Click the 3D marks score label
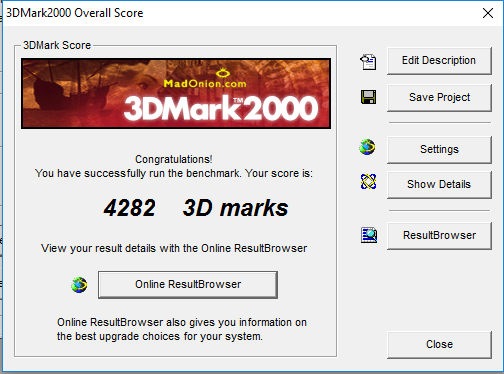This screenshot has width=504, height=374. pos(235,208)
